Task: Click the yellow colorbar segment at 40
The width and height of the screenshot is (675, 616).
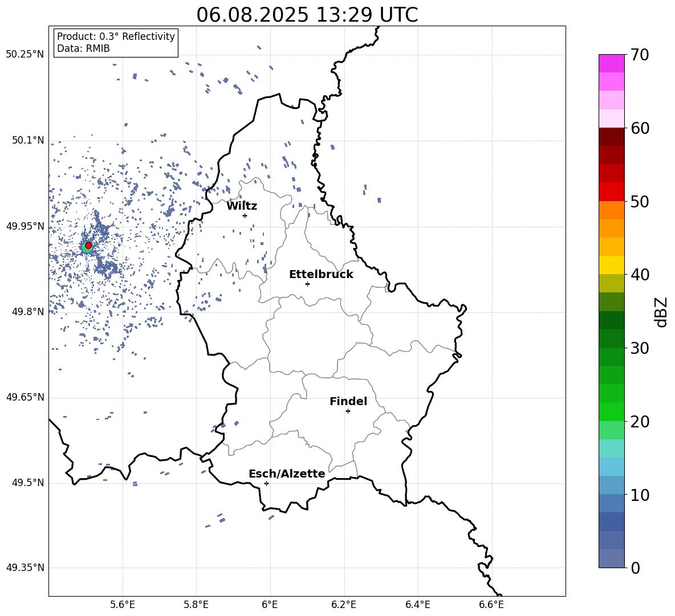Action: [x=612, y=265]
